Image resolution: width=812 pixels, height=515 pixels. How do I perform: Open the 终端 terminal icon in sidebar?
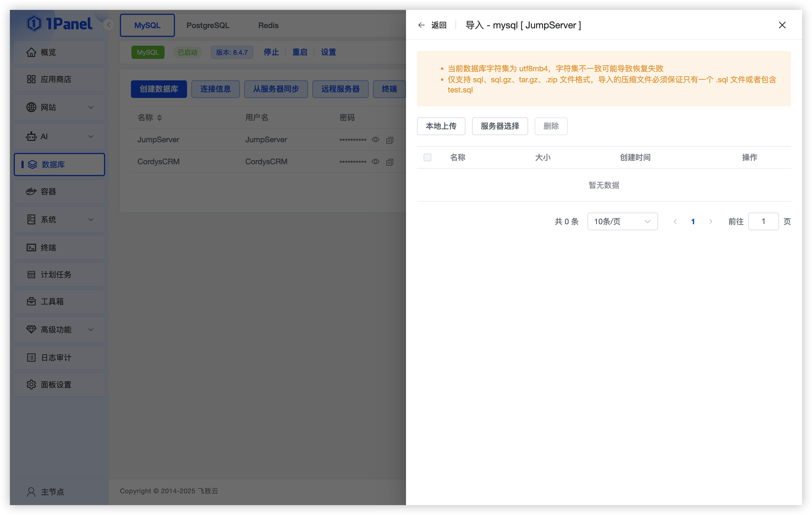(x=31, y=248)
